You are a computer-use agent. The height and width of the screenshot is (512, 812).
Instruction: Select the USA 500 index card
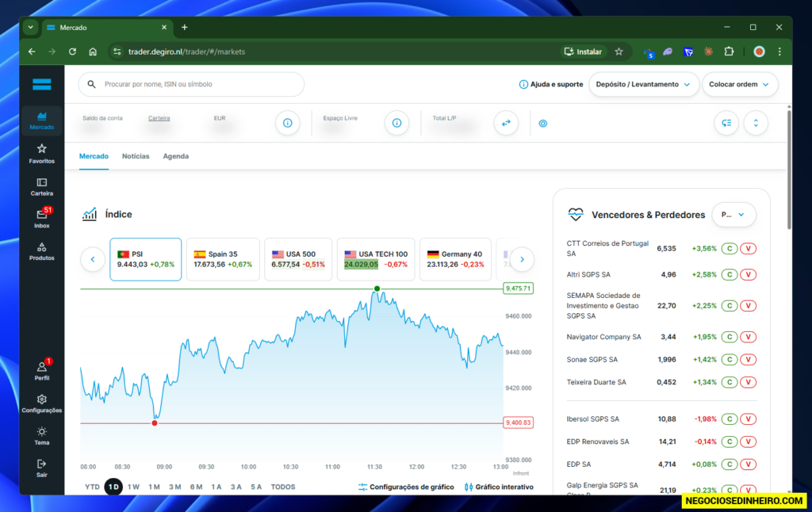[298, 259]
